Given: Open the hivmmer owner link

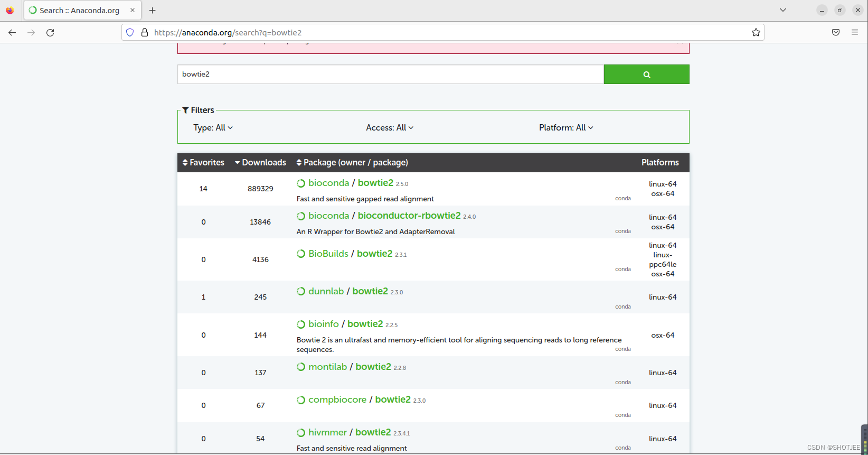Looking at the screenshot, I should pos(328,432).
